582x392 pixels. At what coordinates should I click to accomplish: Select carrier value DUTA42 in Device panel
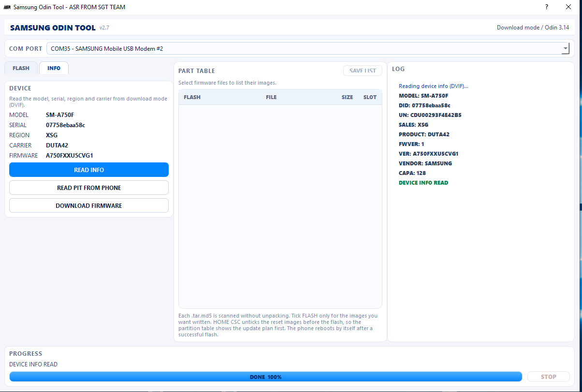tap(56, 145)
